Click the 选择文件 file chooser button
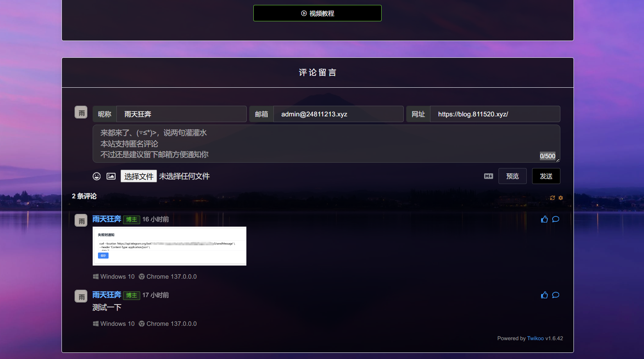Screen dimensions: 644x359 click(x=139, y=176)
